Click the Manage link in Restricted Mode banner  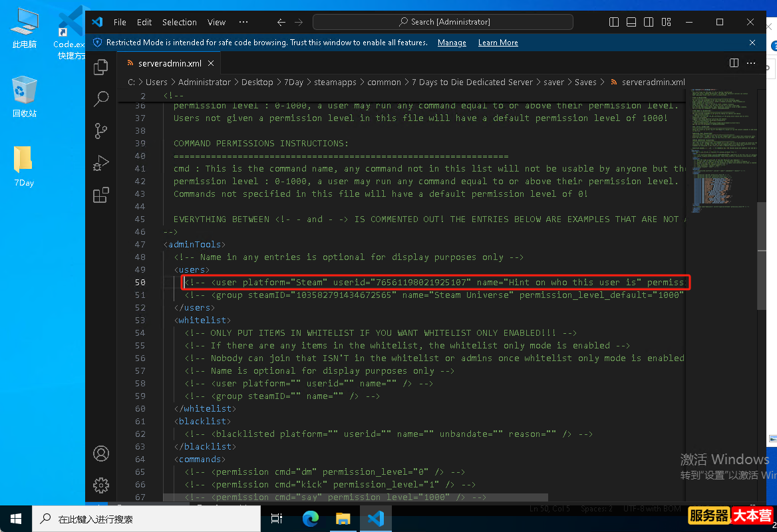pyautogui.click(x=452, y=43)
